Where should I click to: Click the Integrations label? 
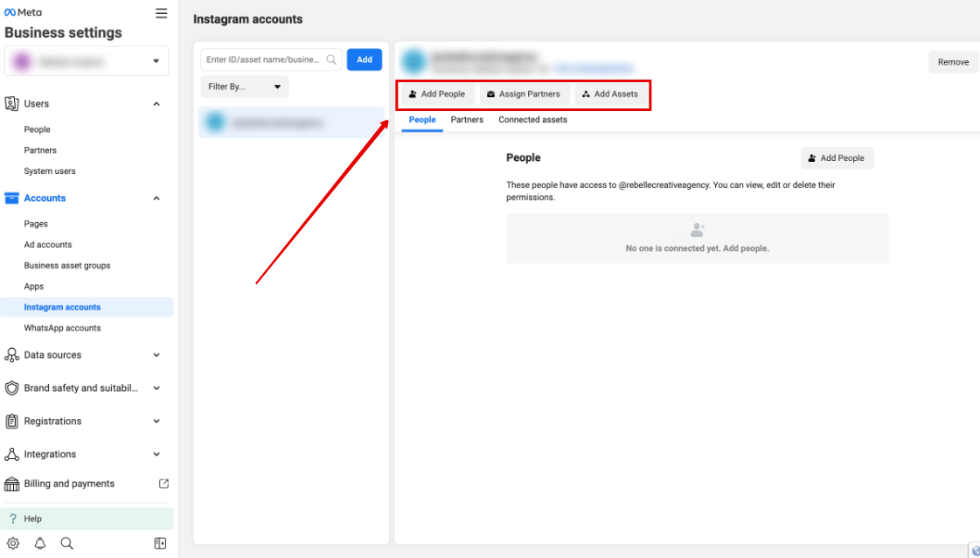pyautogui.click(x=50, y=455)
